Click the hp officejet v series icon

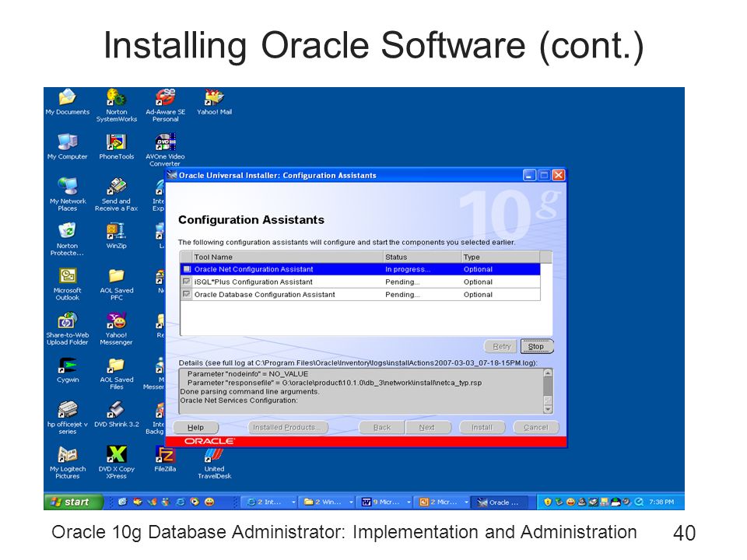click(67, 418)
